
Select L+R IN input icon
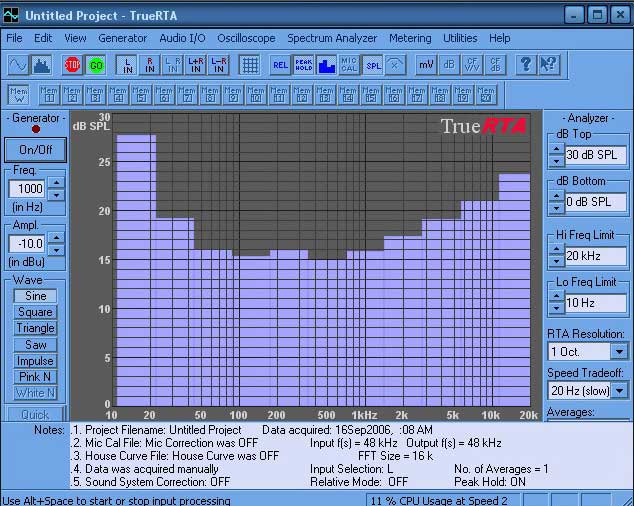196,65
